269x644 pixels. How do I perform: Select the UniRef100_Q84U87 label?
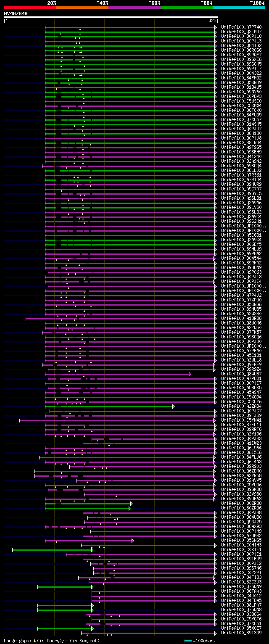[x=241, y=374]
